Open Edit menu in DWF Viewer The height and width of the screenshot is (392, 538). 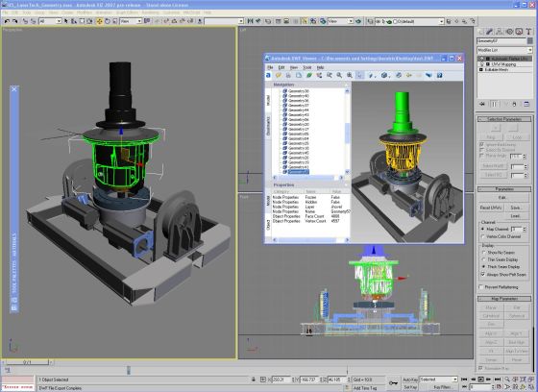coord(281,67)
